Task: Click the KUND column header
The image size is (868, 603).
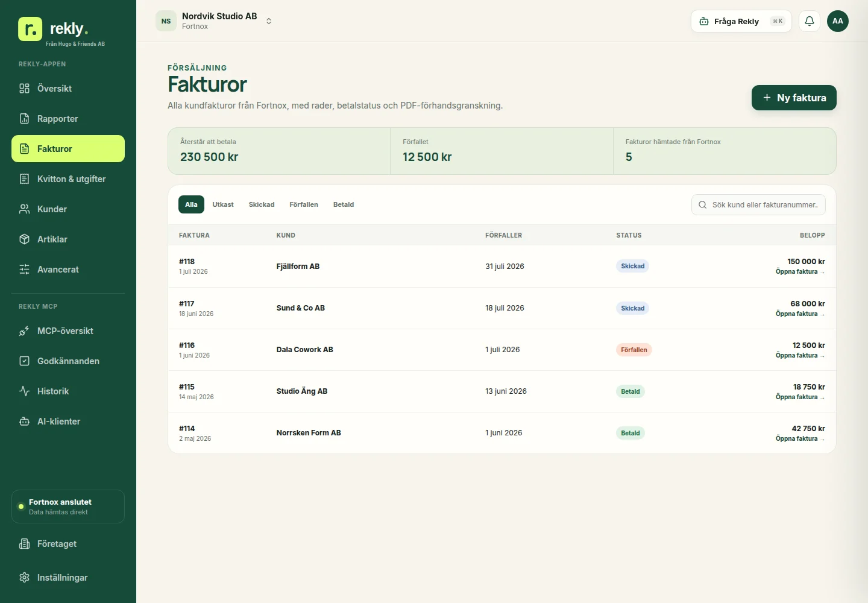Action: 286,235
